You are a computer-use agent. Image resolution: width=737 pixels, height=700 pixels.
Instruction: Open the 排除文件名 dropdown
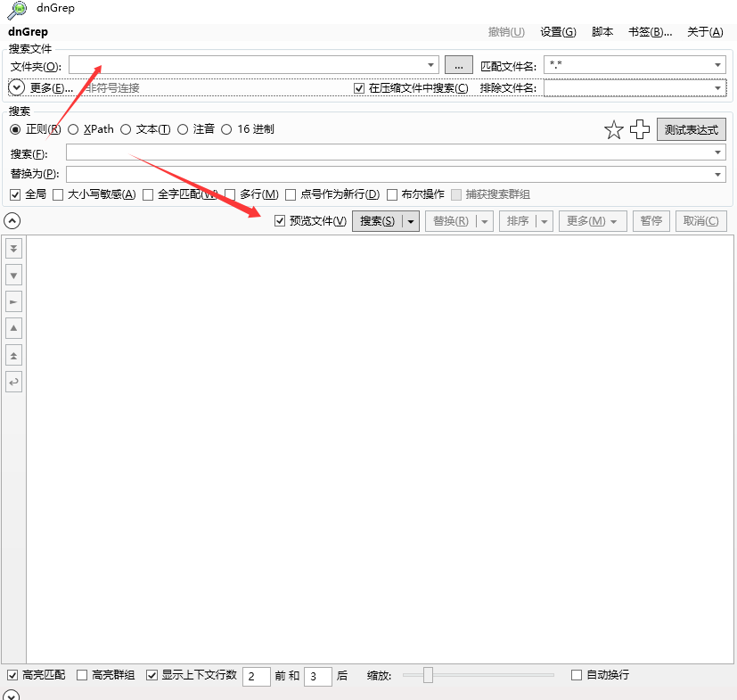click(x=717, y=88)
